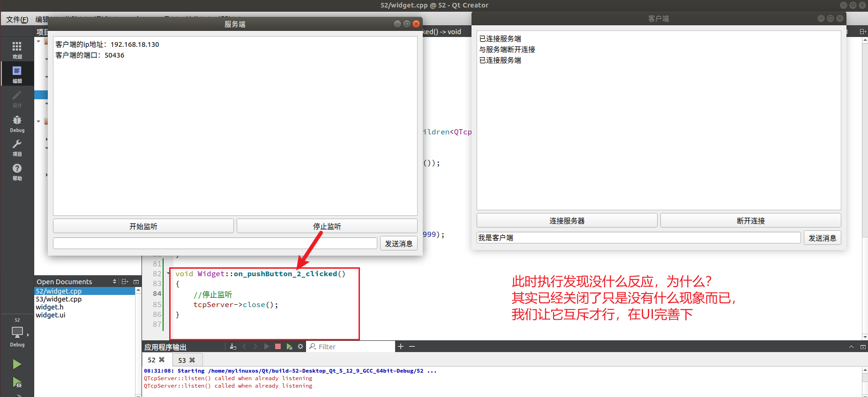Click 发送消息 in the 服务端 window
Image resolution: width=868 pixels, height=397 pixels.
[399, 243]
